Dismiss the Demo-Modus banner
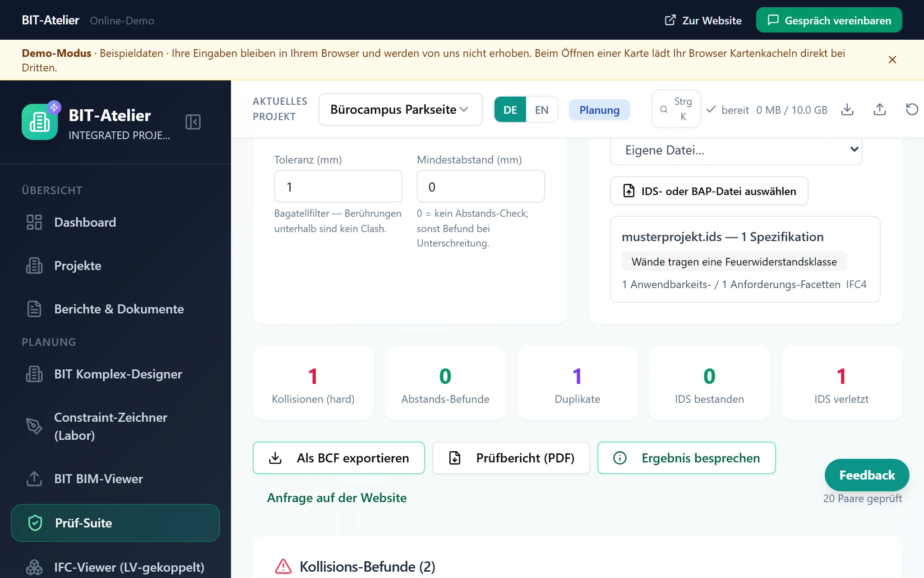The image size is (924, 578). (x=892, y=60)
